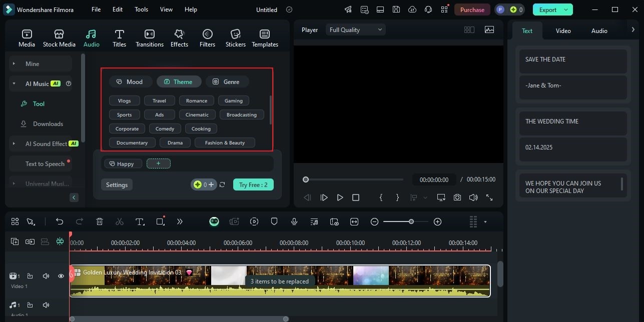Refresh AI music credits icon
This screenshot has width=644, height=322.
222,184
